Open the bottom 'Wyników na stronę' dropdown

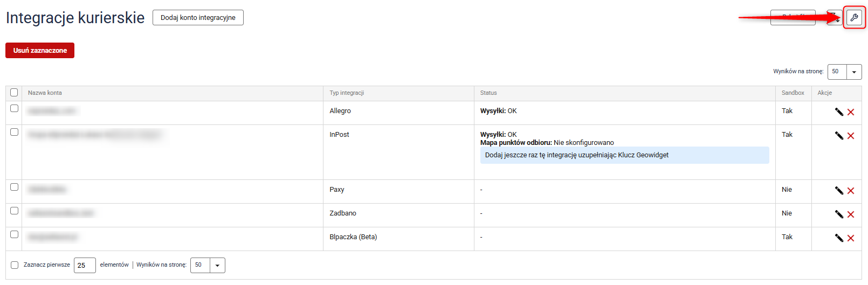[217, 265]
